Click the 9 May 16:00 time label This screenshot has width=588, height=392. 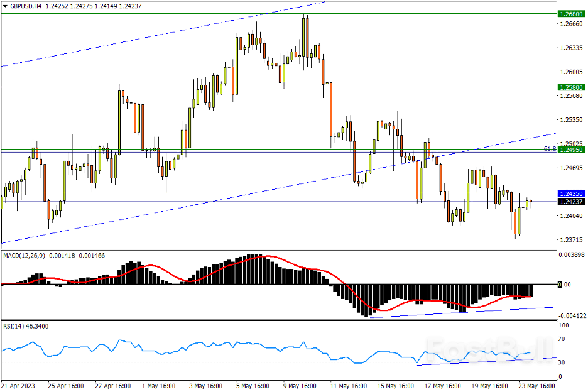coord(301,385)
